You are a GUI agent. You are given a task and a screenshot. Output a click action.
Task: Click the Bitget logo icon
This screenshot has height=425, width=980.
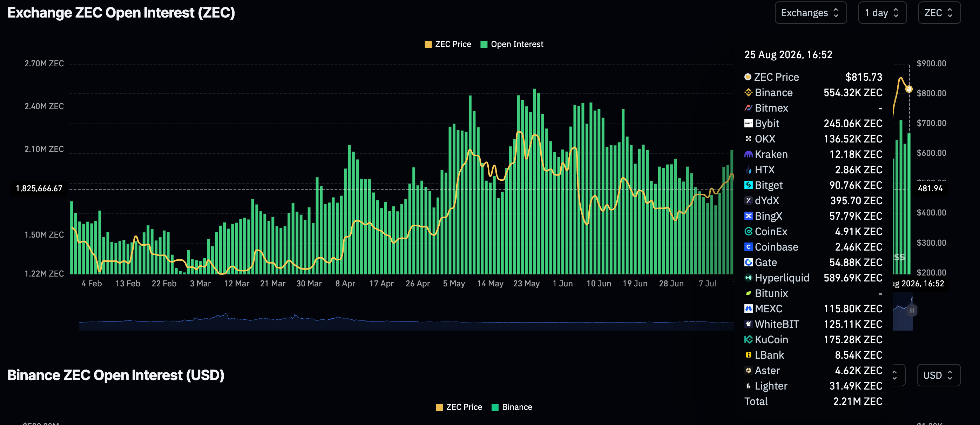pos(748,185)
